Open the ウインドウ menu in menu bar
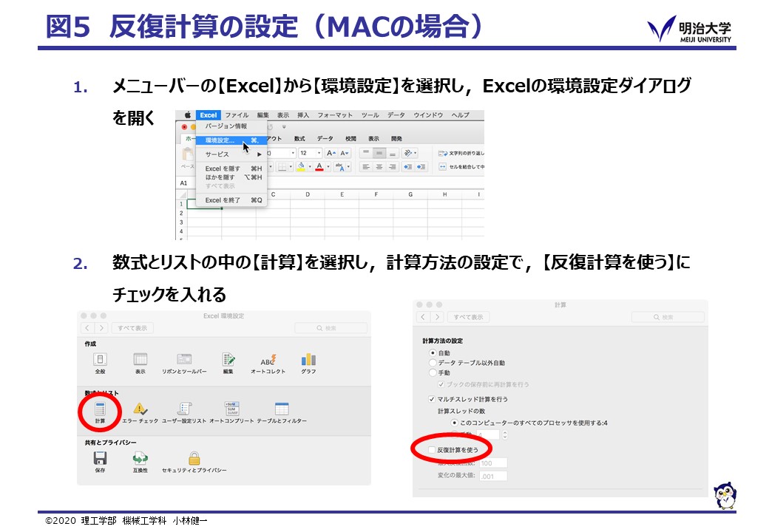 (428, 115)
